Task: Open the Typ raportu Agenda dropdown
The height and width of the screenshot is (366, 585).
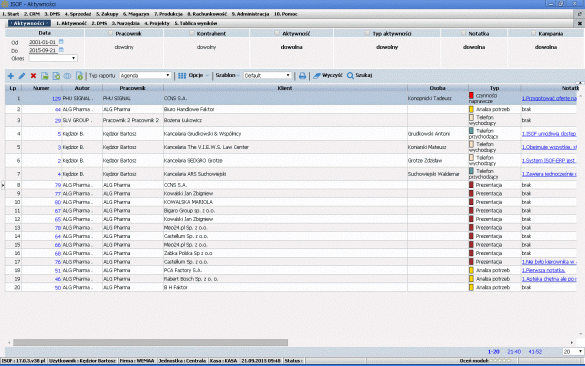Action: click(x=145, y=75)
